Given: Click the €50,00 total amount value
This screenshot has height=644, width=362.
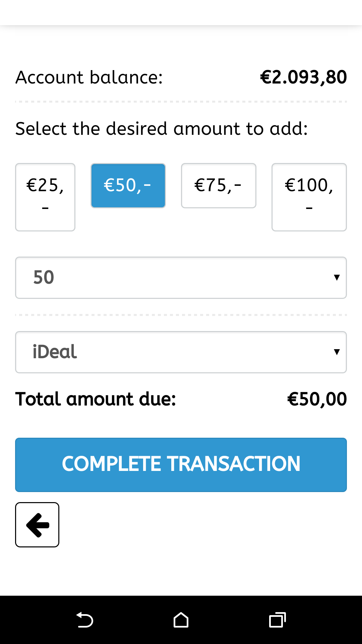Looking at the screenshot, I should 317,399.
